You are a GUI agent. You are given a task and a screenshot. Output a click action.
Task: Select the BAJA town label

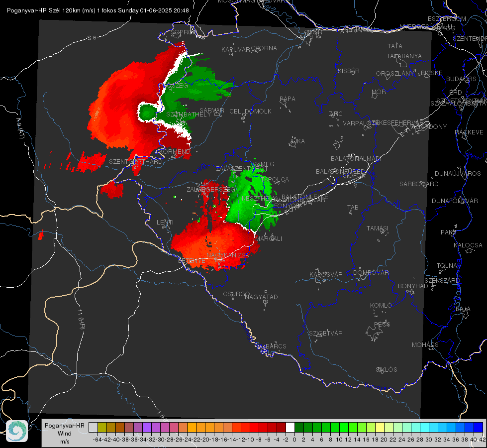click(x=463, y=309)
